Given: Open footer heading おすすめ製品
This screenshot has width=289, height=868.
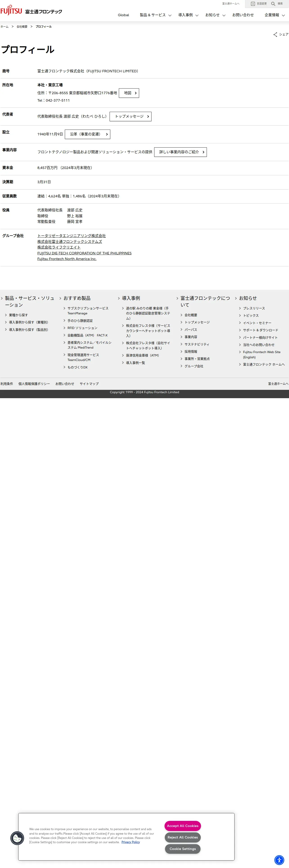Looking at the screenshot, I should pyautogui.click(x=77, y=298).
